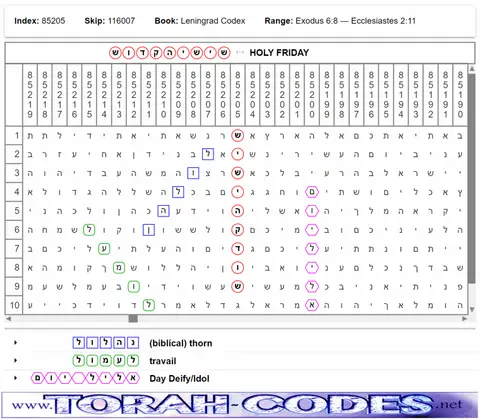Screen dimensions: 480x419
Task: Click red-circled ק in HOLY FRIDAY header
Action: 156,53
